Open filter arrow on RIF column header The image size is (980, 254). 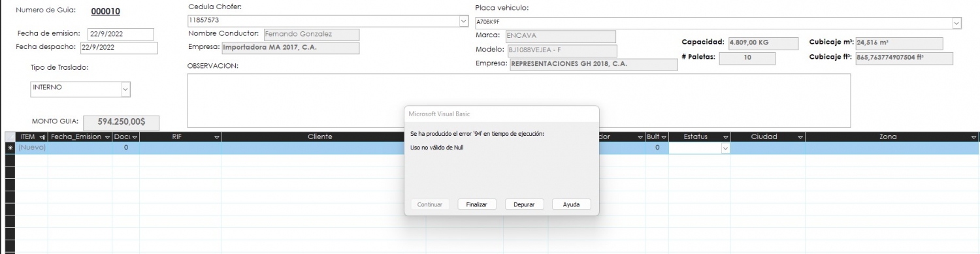217,137
